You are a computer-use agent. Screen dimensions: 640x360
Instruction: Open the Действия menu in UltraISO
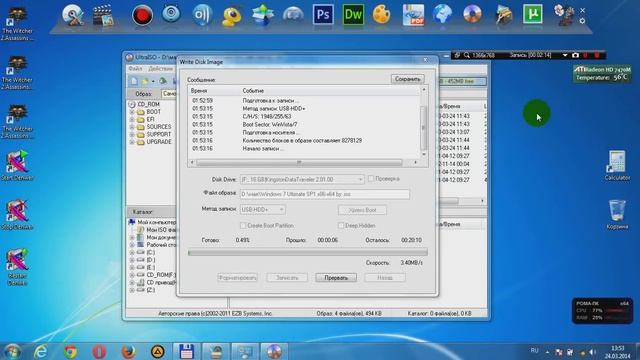point(160,69)
